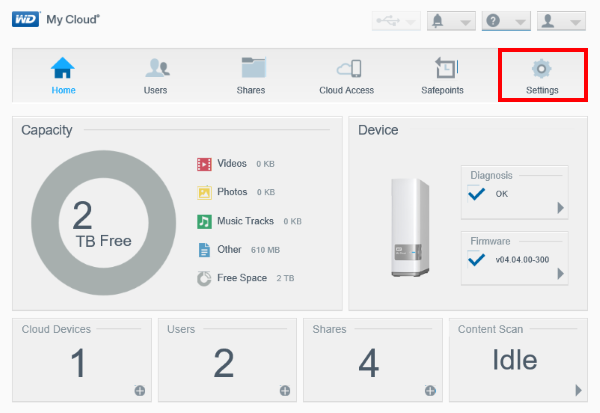
Task: Click the Videos 0 KB value
Action: click(x=265, y=164)
